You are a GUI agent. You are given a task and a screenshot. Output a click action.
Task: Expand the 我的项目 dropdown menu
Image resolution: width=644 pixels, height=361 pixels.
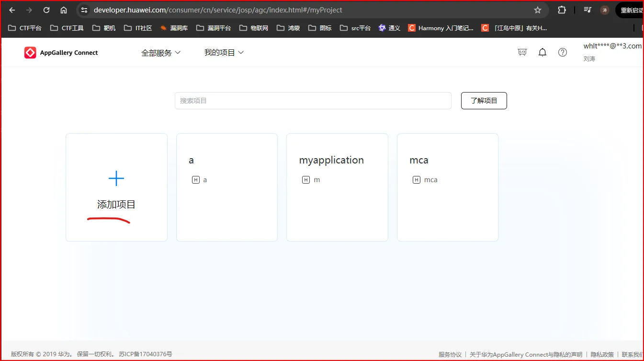(x=224, y=53)
